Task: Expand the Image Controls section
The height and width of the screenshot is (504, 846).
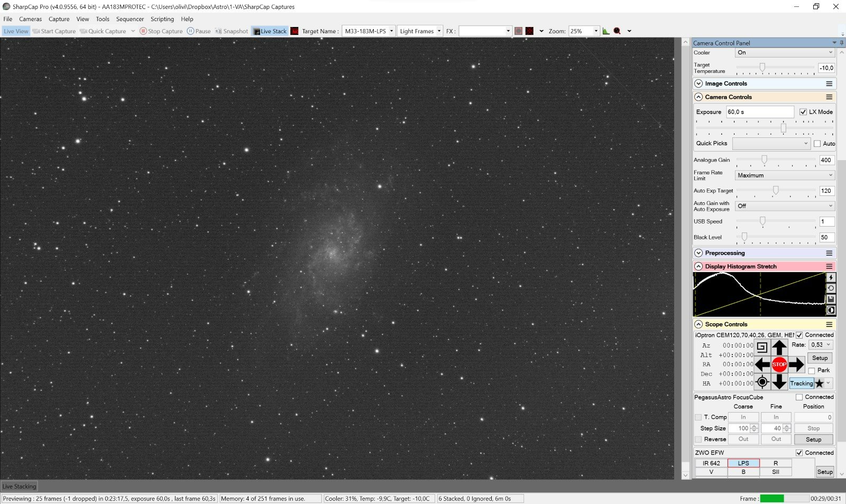Action: click(698, 83)
